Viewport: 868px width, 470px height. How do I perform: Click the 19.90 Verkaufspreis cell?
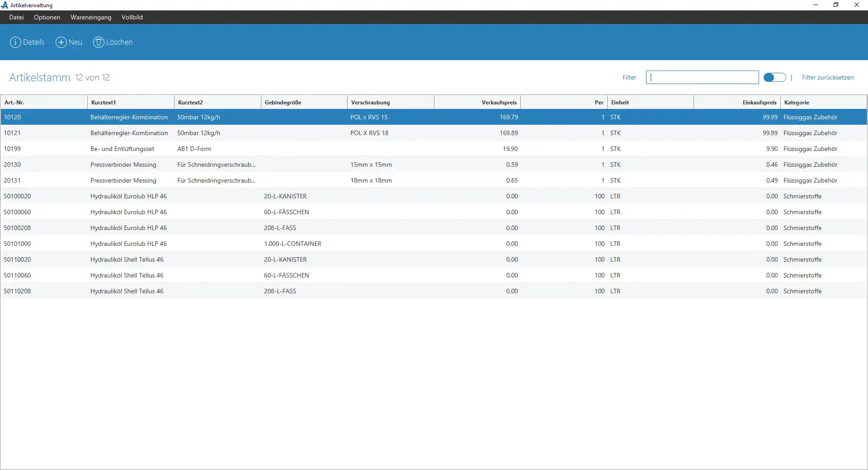point(510,149)
